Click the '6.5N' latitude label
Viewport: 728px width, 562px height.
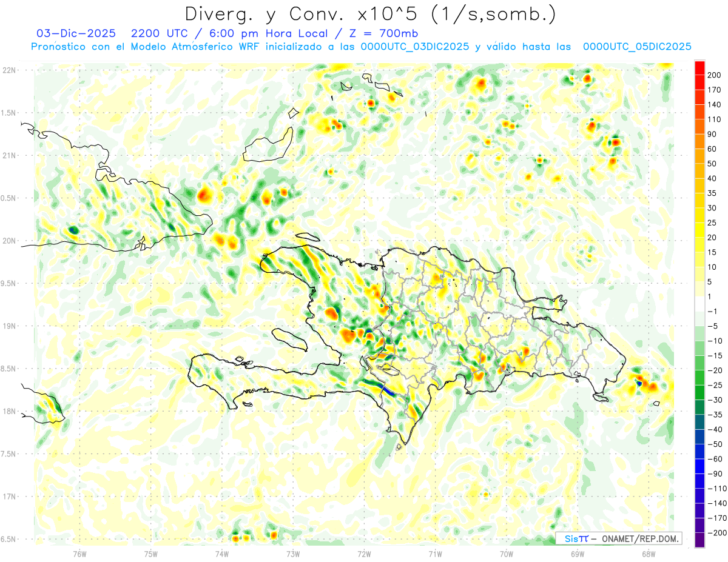(x=9, y=539)
